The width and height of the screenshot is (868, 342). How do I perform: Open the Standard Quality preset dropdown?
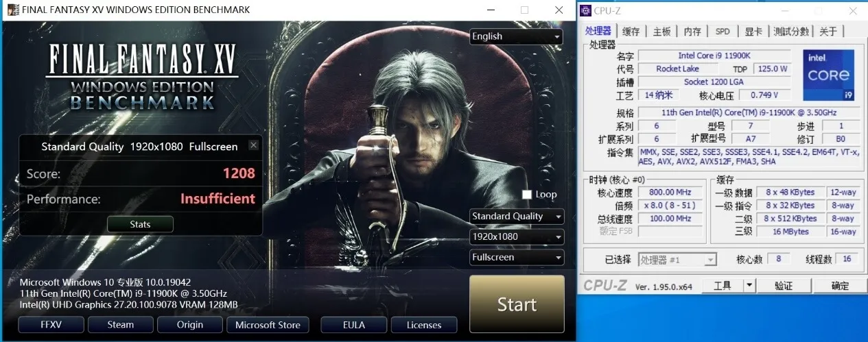coord(517,217)
